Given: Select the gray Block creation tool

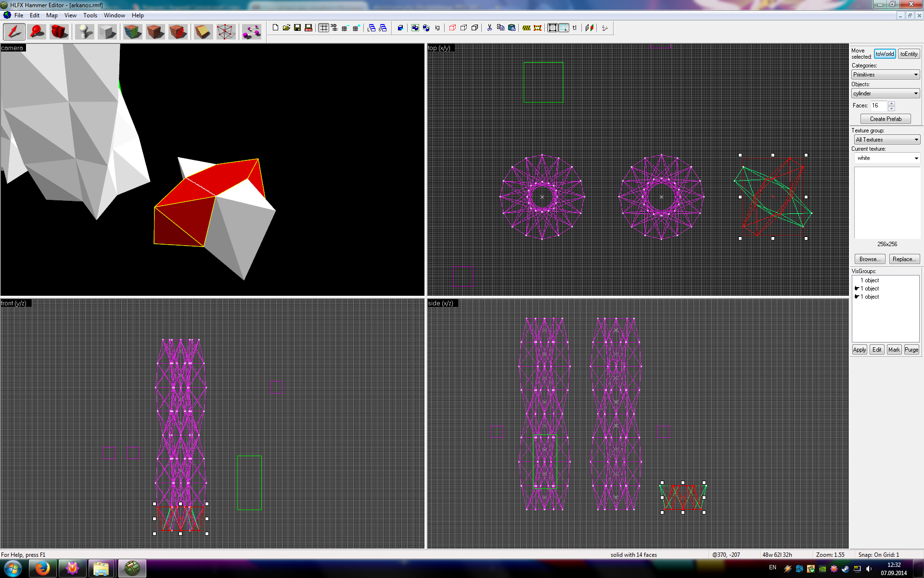Looking at the screenshot, I should 107,32.
